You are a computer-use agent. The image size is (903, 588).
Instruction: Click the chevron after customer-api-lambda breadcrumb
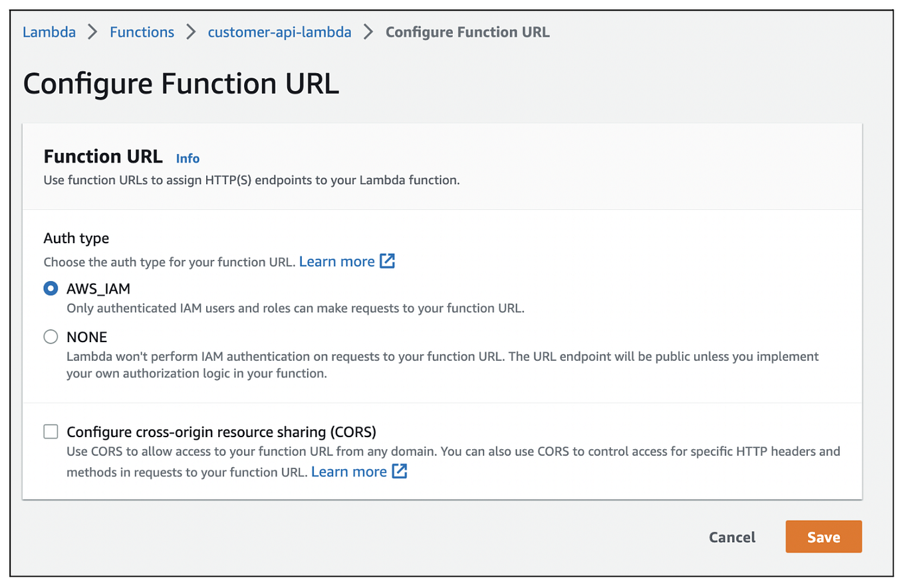click(368, 32)
